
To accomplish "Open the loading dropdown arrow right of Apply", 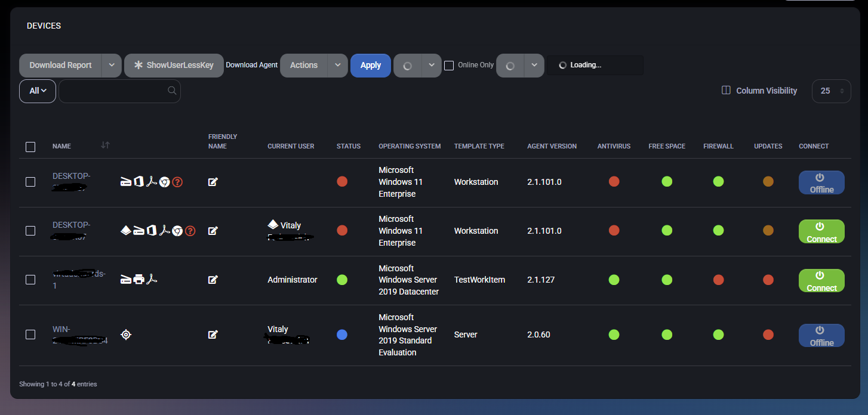I will 432,66.
